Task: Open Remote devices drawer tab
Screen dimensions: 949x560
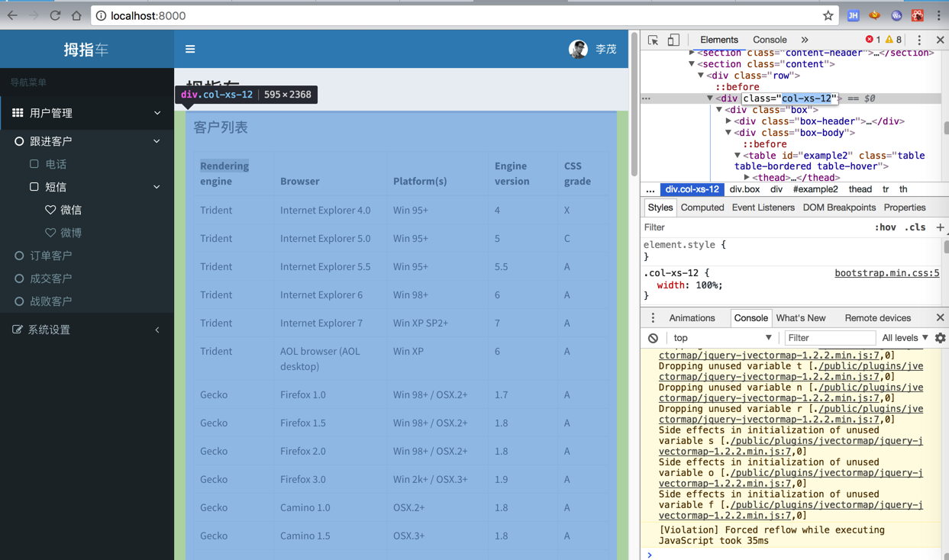Action: (x=877, y=318)
